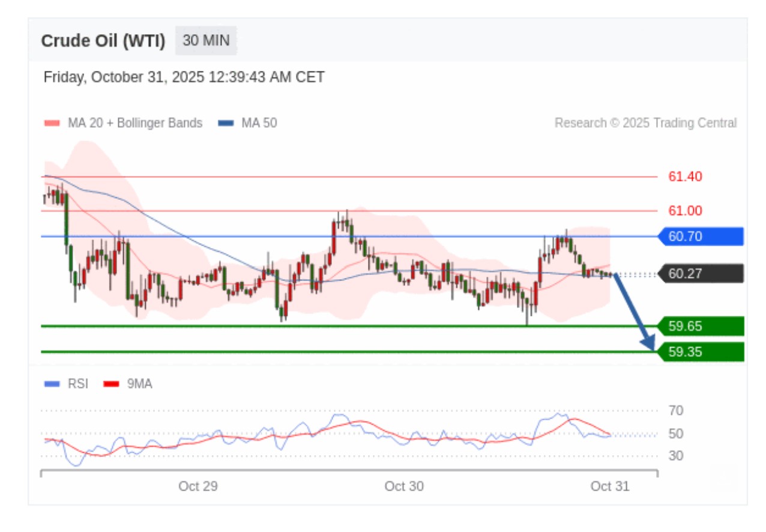Click the 30 MIN timeframe badge

pyautogui.click(x=206, y=41)
